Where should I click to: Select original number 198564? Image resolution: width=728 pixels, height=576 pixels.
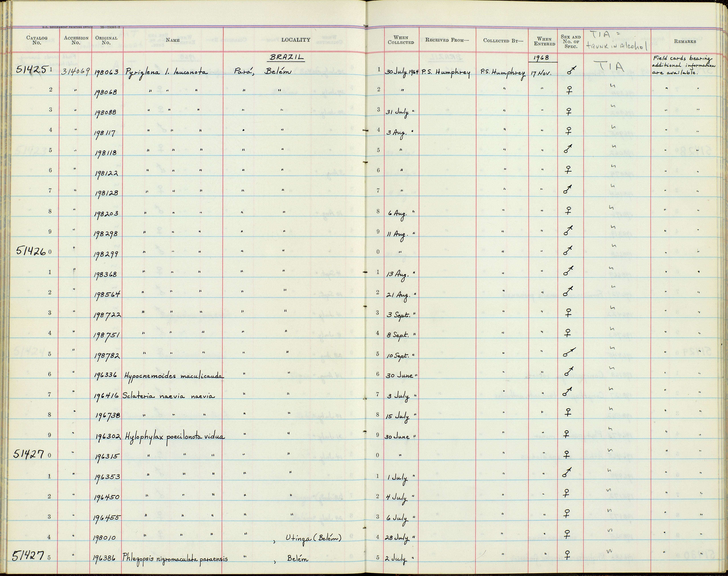(x=107, y=294)
